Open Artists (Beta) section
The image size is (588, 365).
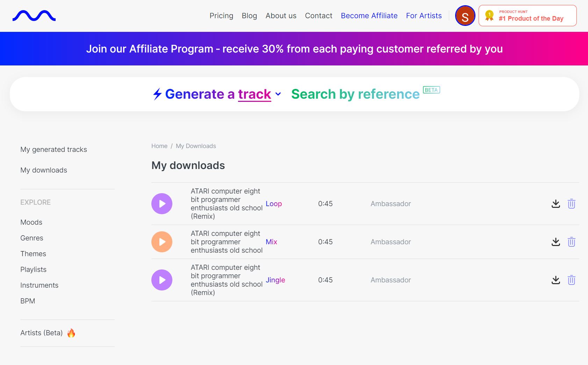(x=42, y=333)
